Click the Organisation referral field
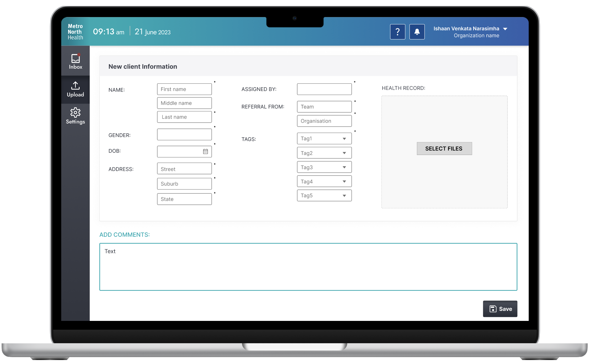 (324, 121)
